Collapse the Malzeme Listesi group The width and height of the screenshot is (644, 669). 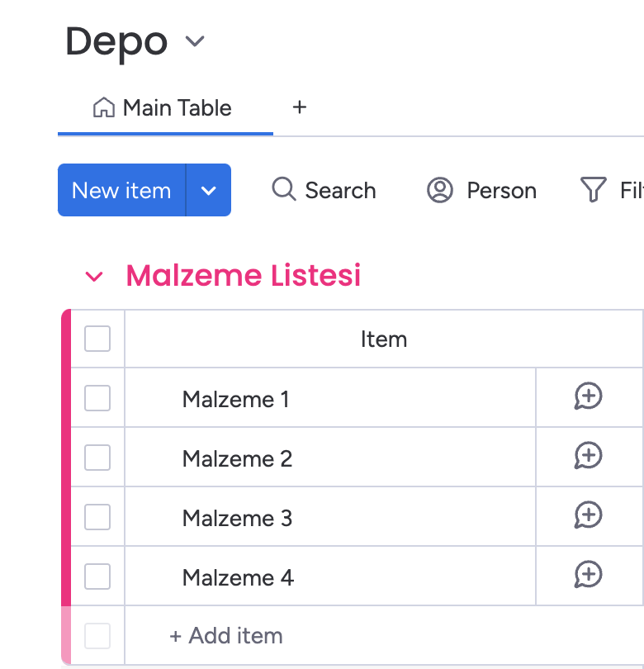pyautogui.click(x=94, y=277)
